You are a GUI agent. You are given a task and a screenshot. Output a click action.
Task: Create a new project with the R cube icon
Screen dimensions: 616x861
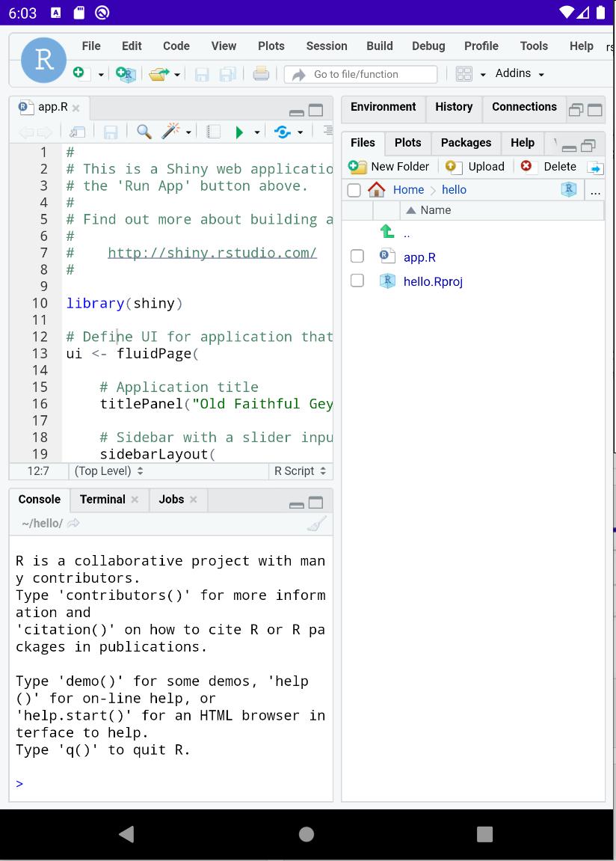126,73
